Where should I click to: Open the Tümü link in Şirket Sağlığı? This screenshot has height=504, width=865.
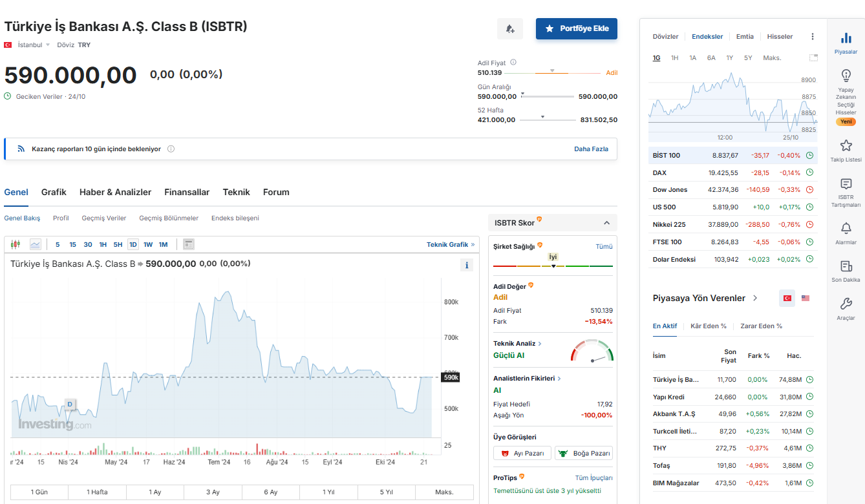click(604, 246)
